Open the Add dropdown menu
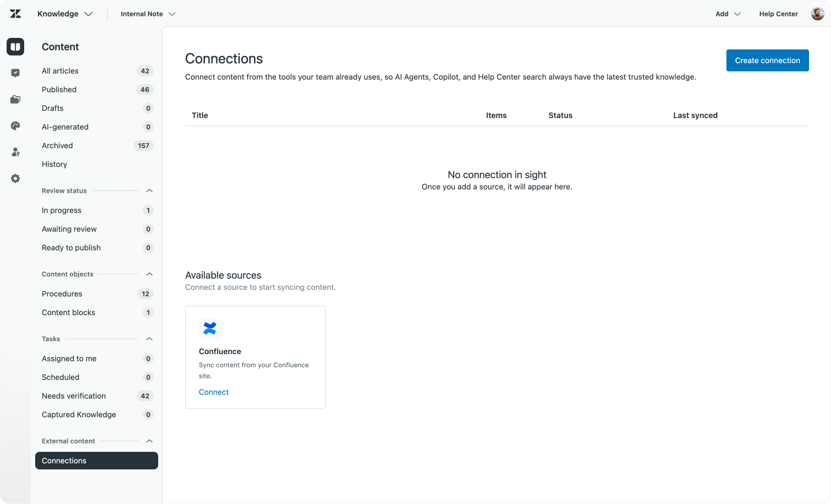The height and width of the screenshot is (504, 831). (x=728, y=14)
